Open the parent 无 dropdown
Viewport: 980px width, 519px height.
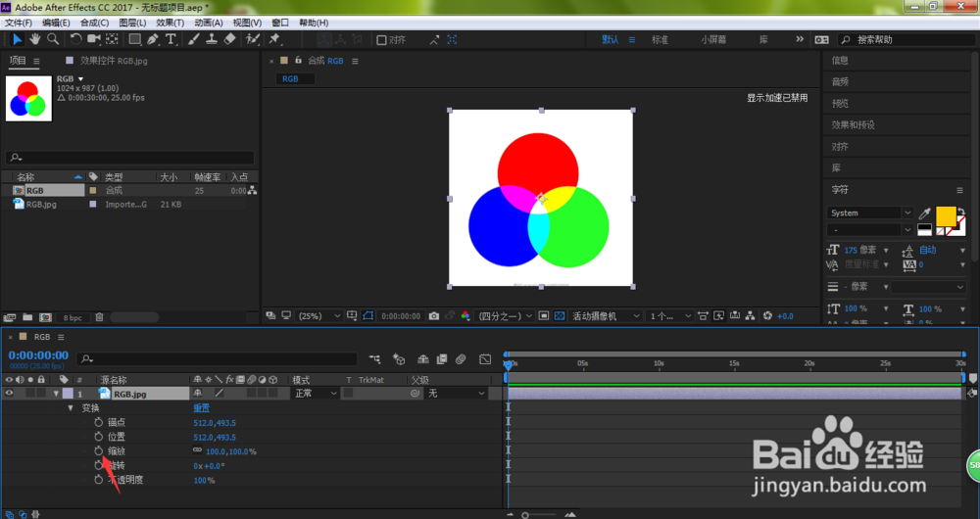(x=457, y=394)
